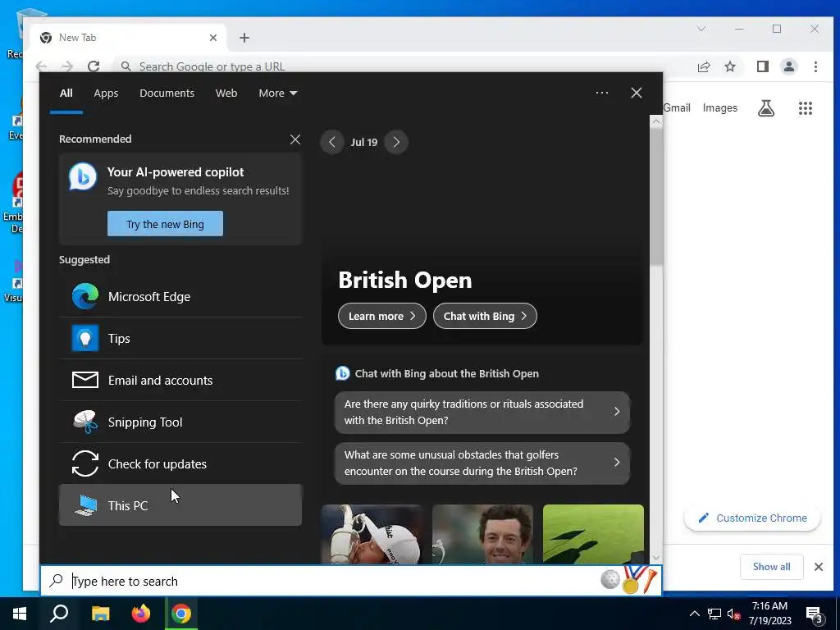The image size is (840, 630).
Task: Close the Windows search panel
Action: tap(637, 93)
